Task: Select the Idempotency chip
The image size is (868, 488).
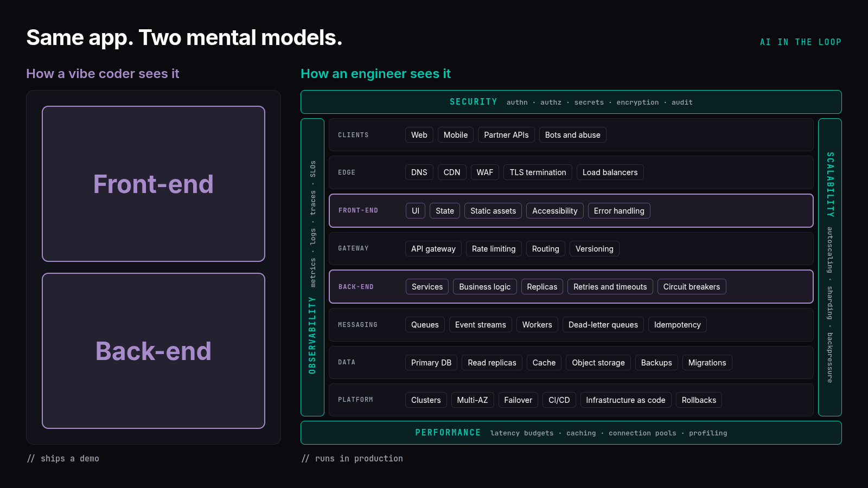Action: [x=677, y=325]
